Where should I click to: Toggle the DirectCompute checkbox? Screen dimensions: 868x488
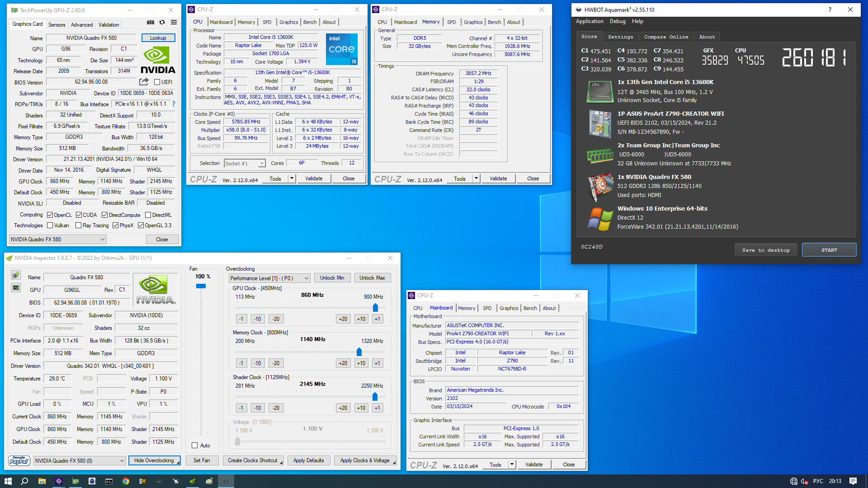click(x=104, y=215)
